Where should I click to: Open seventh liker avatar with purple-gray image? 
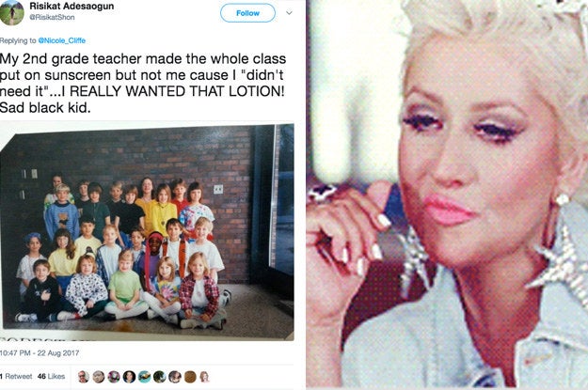(175, 377)
